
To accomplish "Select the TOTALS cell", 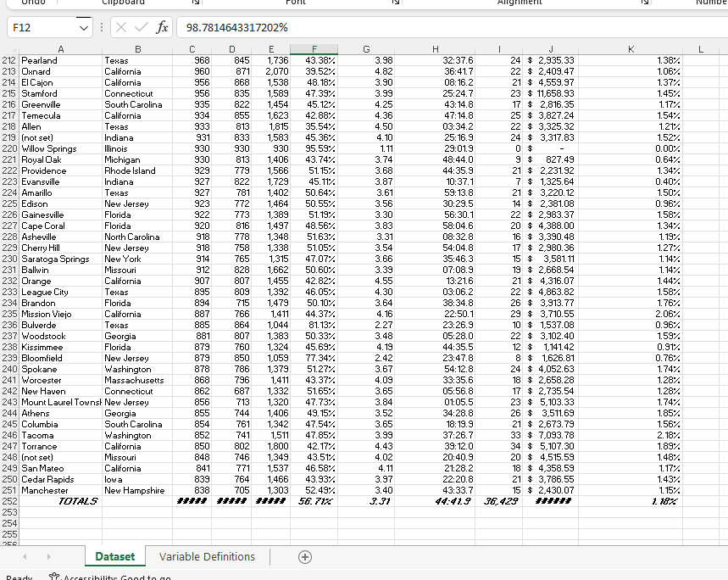I will click(x=61, y=501).
